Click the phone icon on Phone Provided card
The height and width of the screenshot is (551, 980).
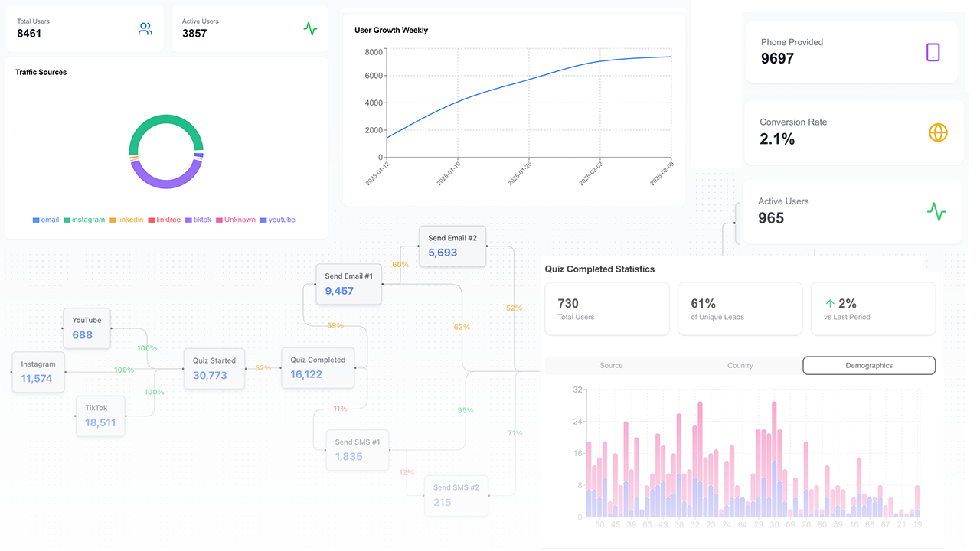933,52
